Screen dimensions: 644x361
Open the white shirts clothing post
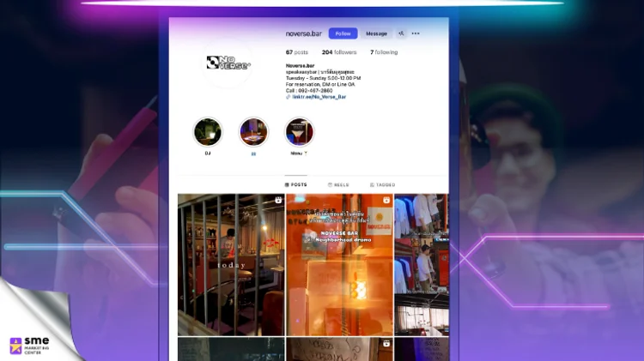[x=422, y=265]
